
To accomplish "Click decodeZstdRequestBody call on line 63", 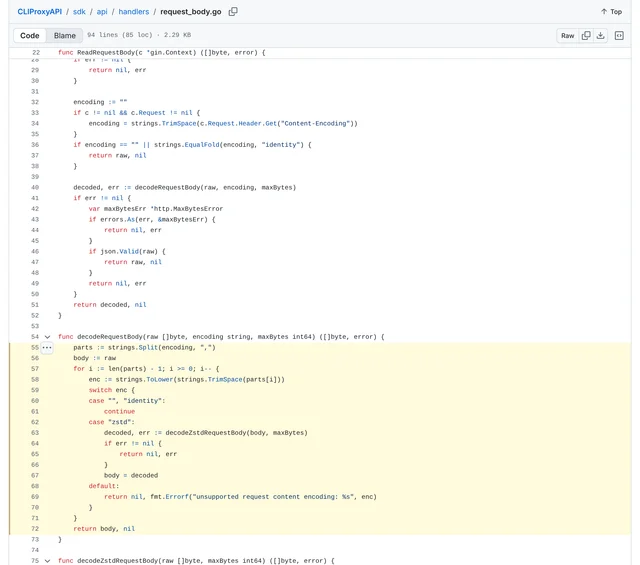I will pos(206,433).
